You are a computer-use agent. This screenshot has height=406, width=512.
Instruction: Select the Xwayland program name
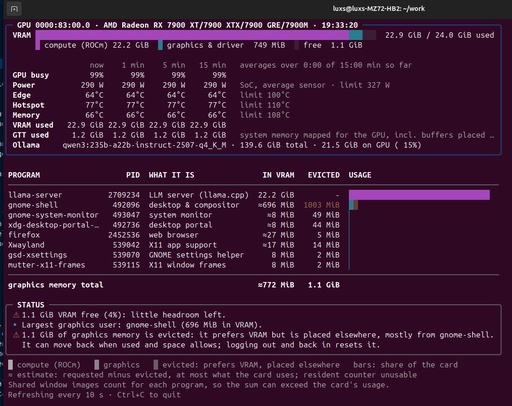[x=26, y=245]
